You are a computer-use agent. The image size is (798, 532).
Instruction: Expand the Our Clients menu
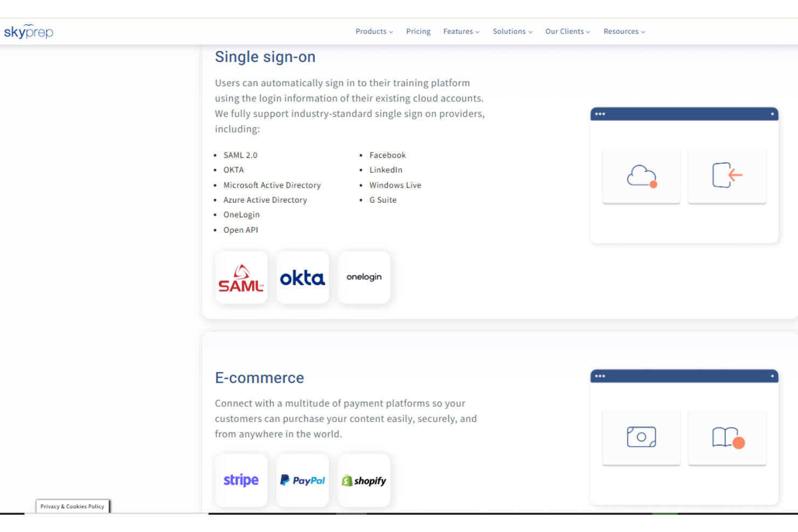(x=567, y=31)
